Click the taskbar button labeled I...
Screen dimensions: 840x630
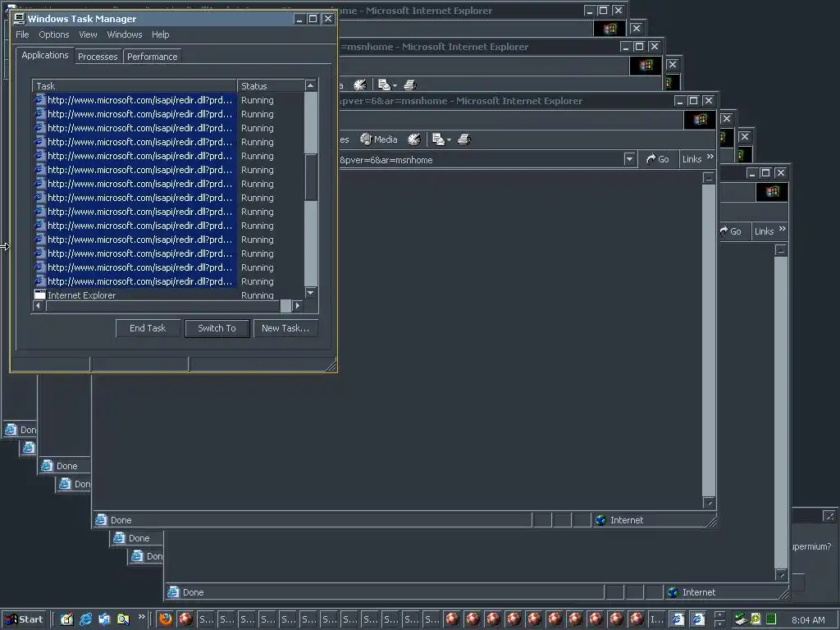coord(657,619)
